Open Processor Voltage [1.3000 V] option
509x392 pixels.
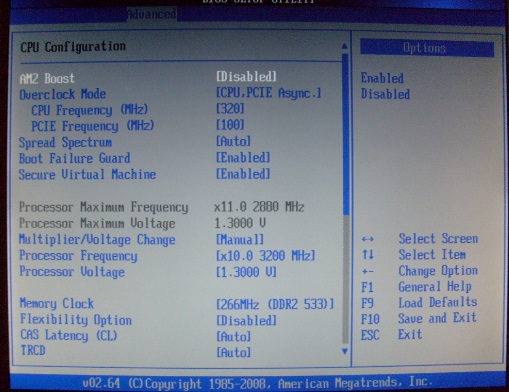click(246, 272)
